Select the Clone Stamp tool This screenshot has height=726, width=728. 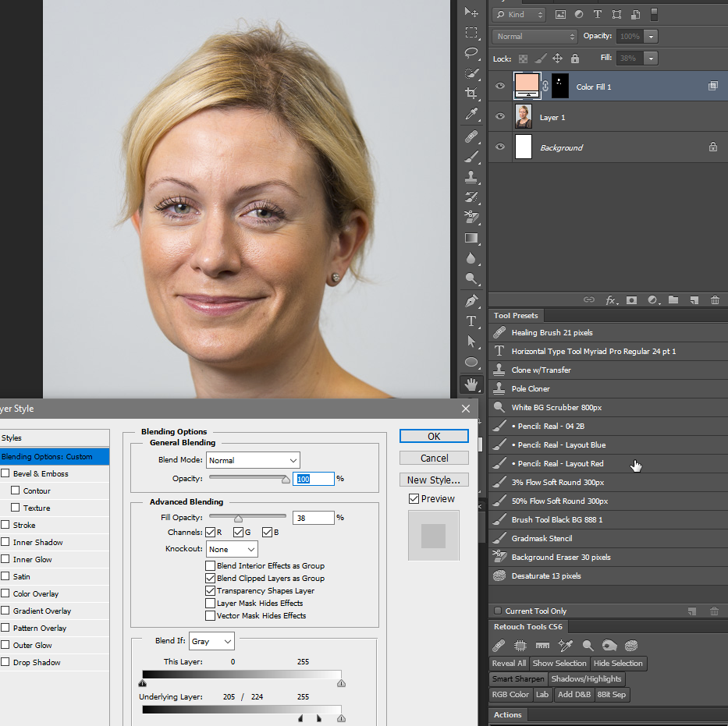(471, 177)
